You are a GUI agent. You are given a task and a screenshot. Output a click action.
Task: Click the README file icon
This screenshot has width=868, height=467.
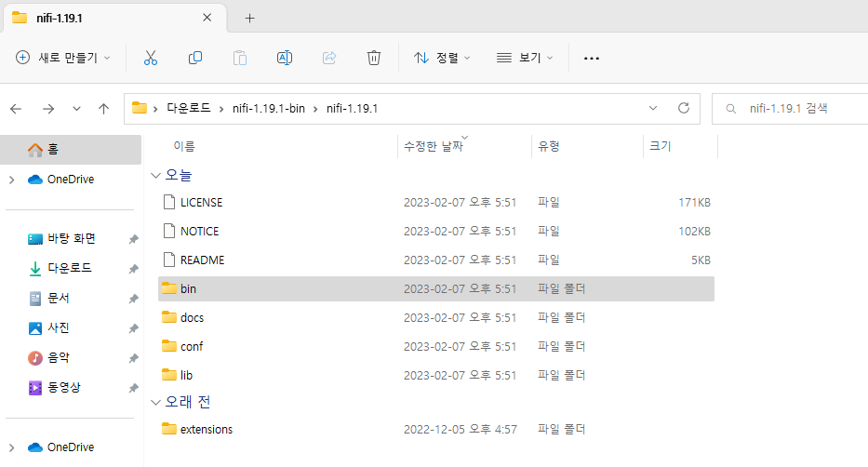[x=168, y=260]
